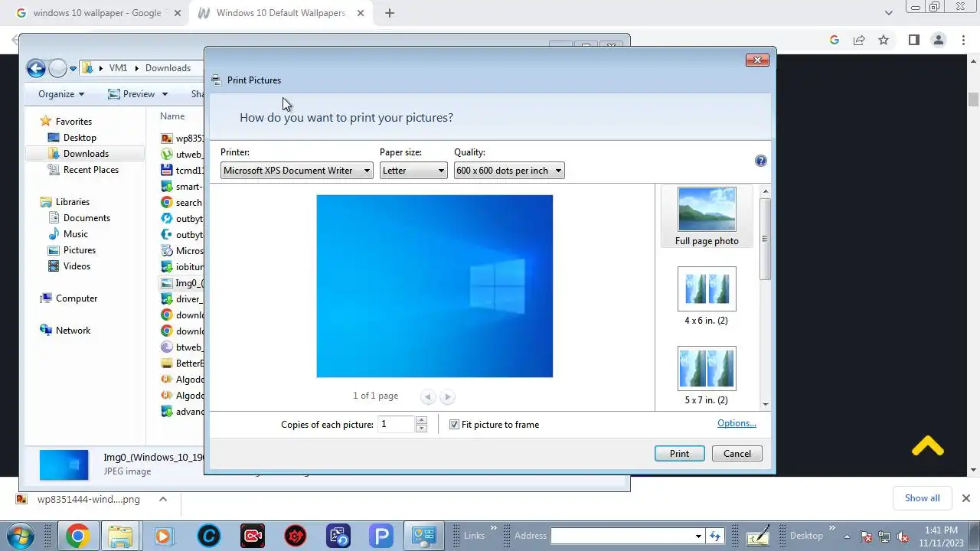Screen dimensions: 980x551
Task: Select Full page photo layout
Action: tap(707, 217)
